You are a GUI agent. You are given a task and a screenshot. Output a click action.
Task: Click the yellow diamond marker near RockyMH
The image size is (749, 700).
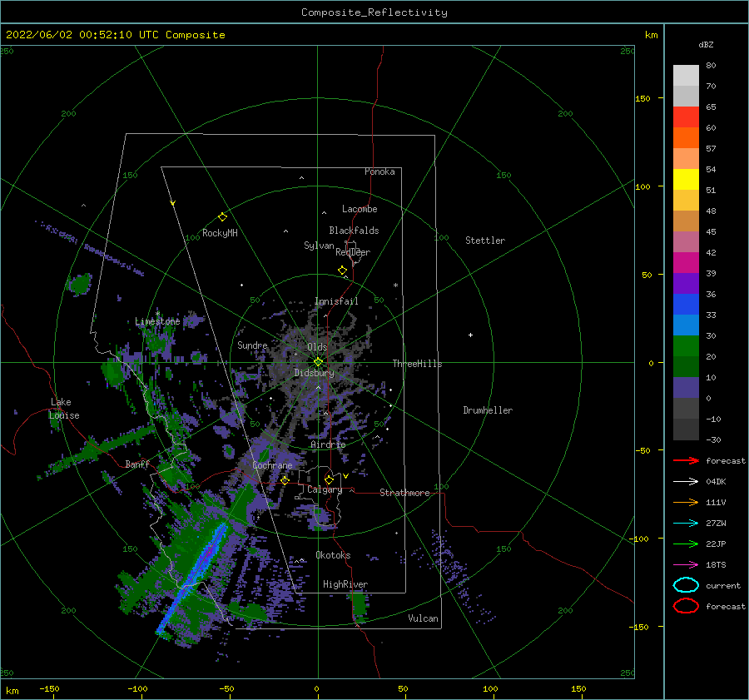tap(222, 217)
